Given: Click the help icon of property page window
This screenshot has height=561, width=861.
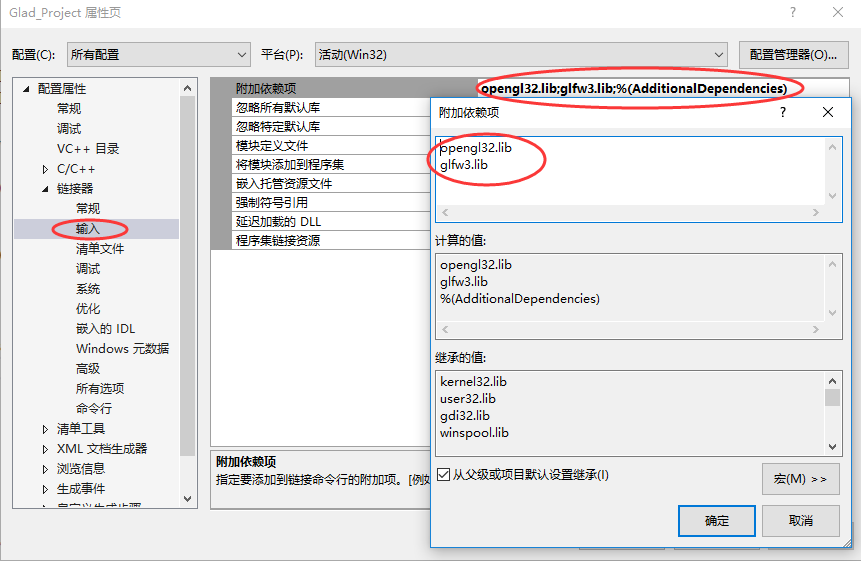Looking at the screenshot, I should [793, 12].
